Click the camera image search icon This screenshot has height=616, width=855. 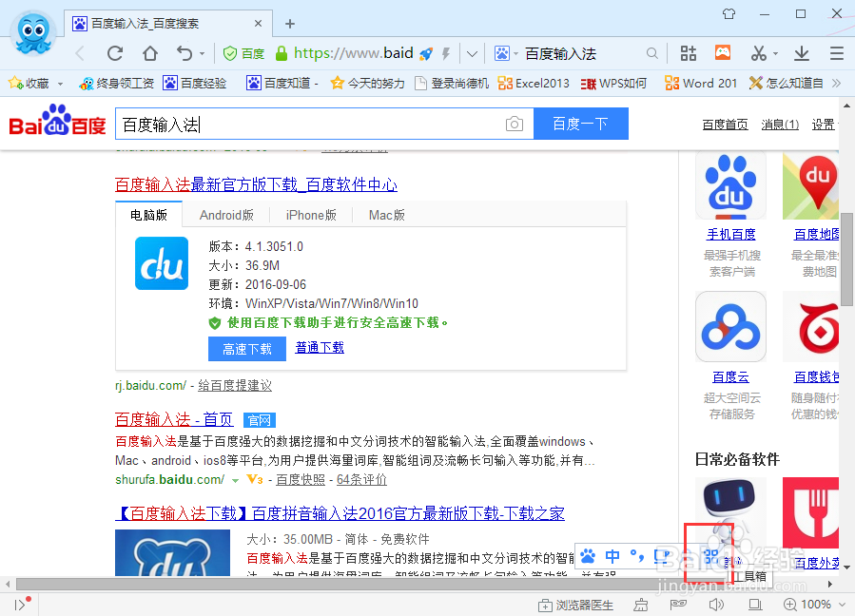tap(515, 124)
